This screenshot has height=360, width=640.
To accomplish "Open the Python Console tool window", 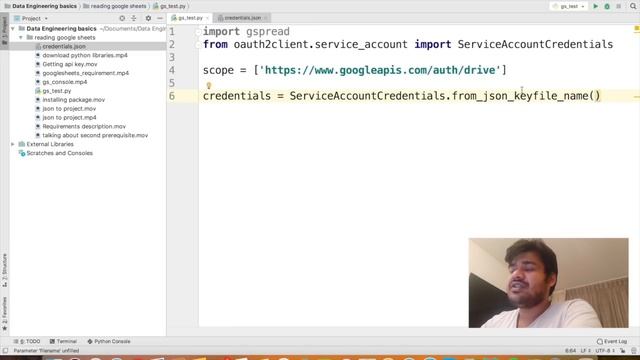I will point(109,341).
